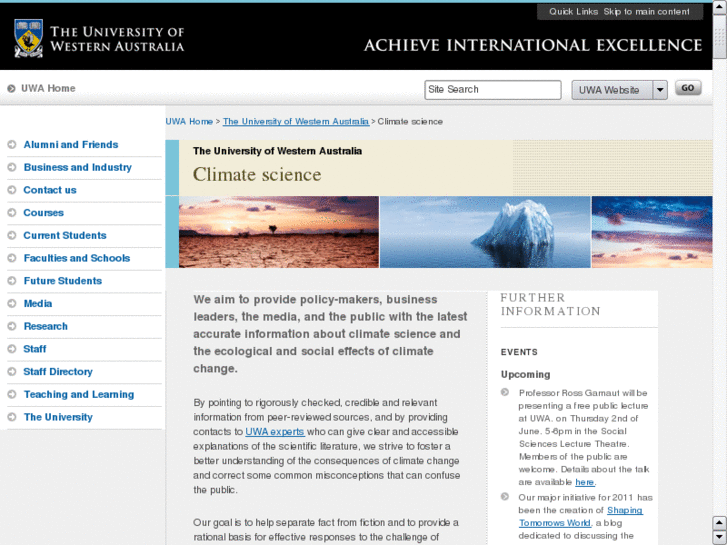Screen dimensions: 727x545
Task: Click the bullet icon before Professor Ross Garnaut event
Action: point(505,392)
